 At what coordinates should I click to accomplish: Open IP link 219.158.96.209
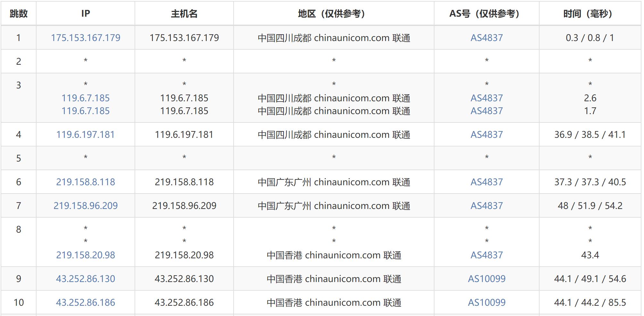[x=86, y=206]
